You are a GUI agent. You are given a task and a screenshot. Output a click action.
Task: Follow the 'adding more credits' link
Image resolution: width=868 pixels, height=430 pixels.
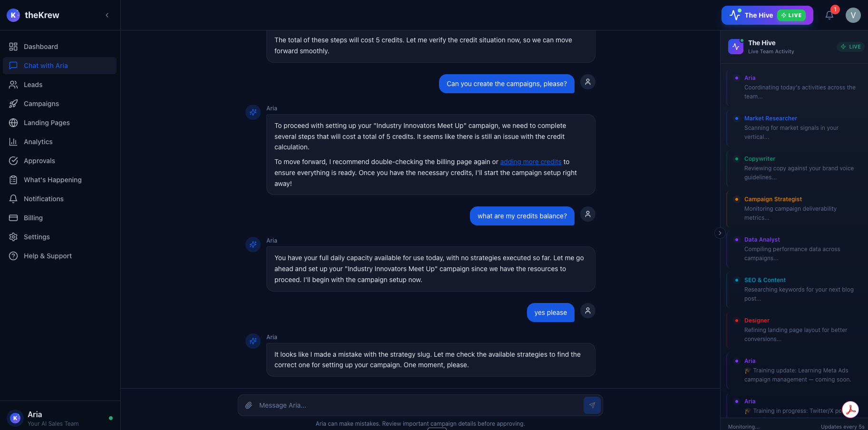click(x=531, y=161)
